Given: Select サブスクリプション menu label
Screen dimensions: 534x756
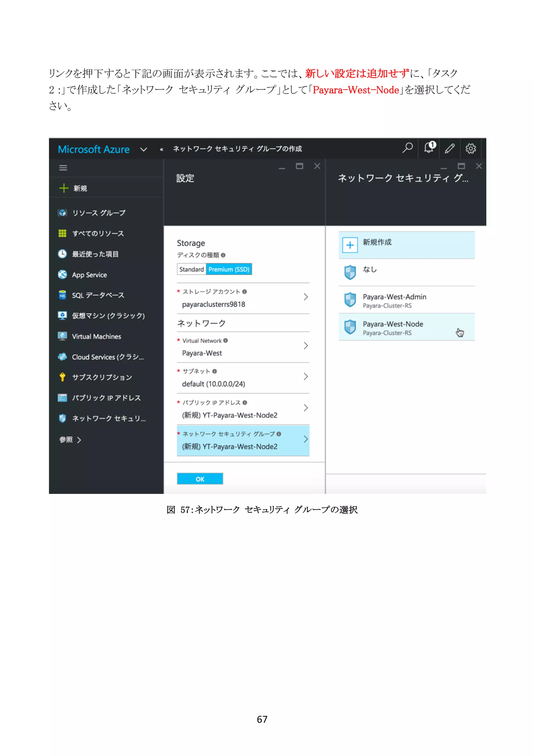Looking at the screenshot, I should coord(102,377).
